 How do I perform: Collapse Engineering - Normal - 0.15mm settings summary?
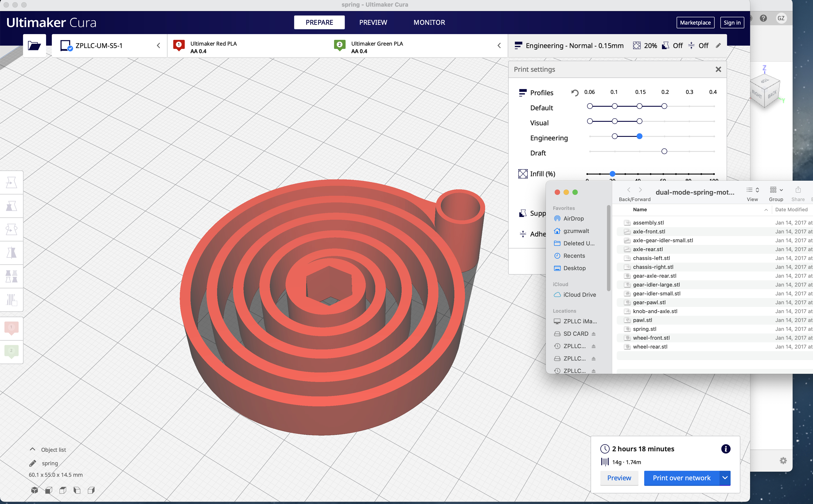click(x=617, y=46)
